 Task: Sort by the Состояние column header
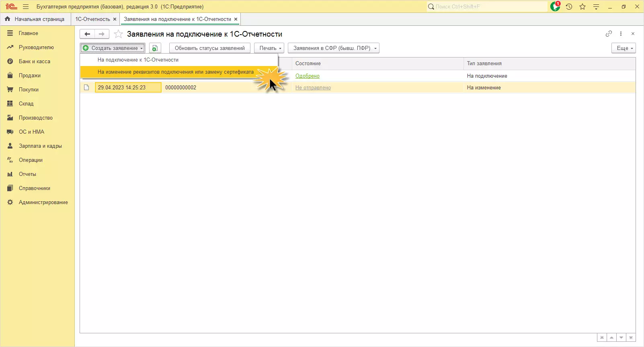pyautogui.click(x=377, y=64)
